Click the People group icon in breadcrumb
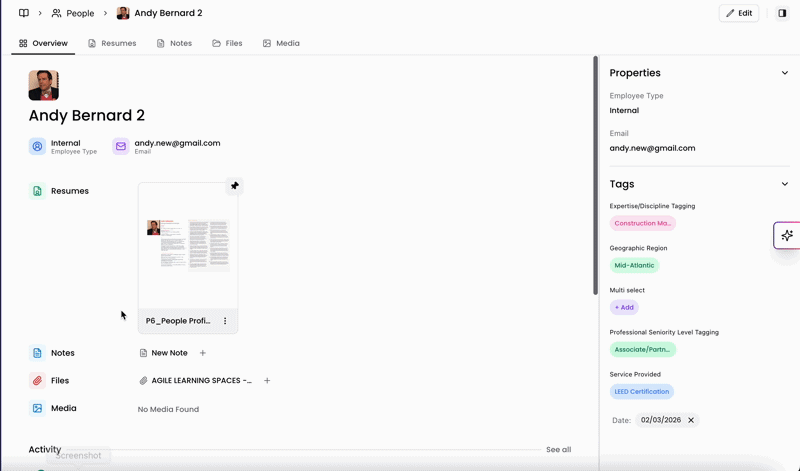Screen dimensions: 800x471 coord(57,13)
